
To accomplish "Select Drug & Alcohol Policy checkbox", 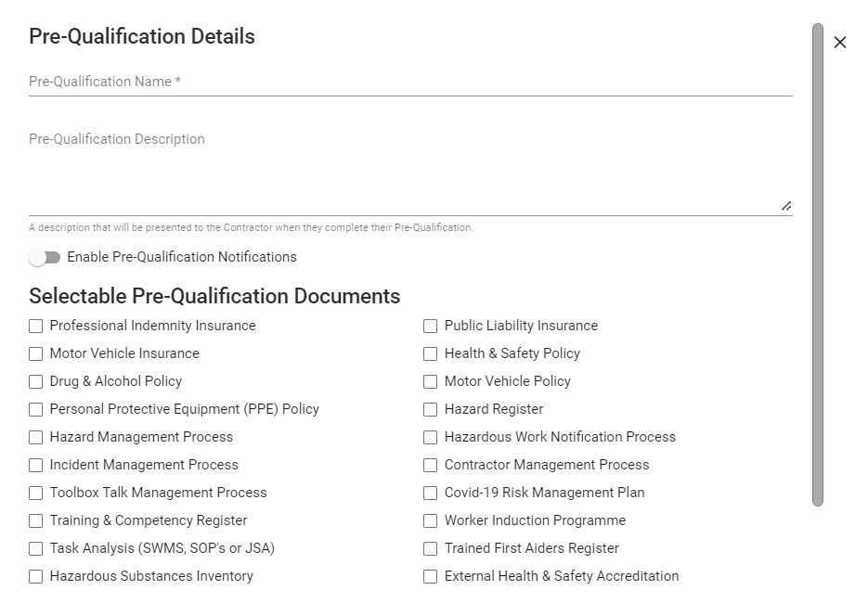I will point(36,381).
